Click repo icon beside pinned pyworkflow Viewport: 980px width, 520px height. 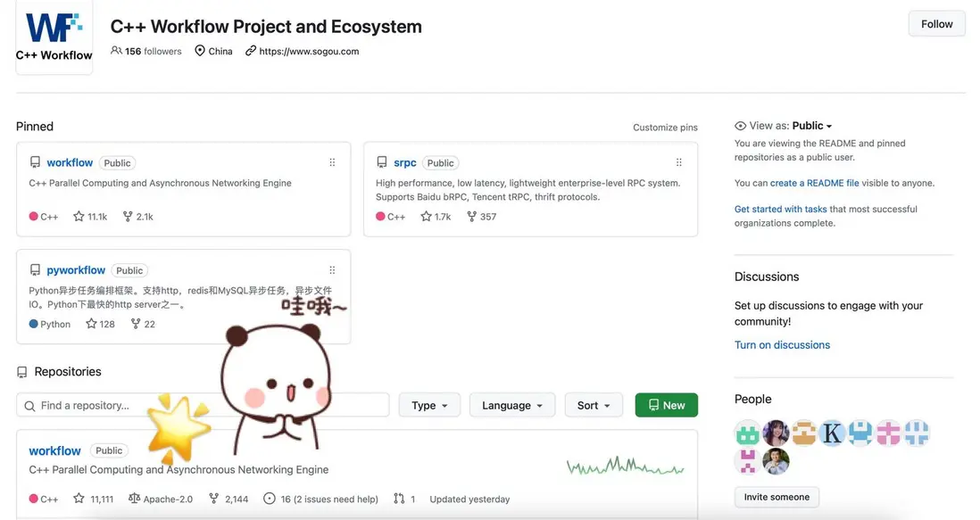[x=35, y=269]
